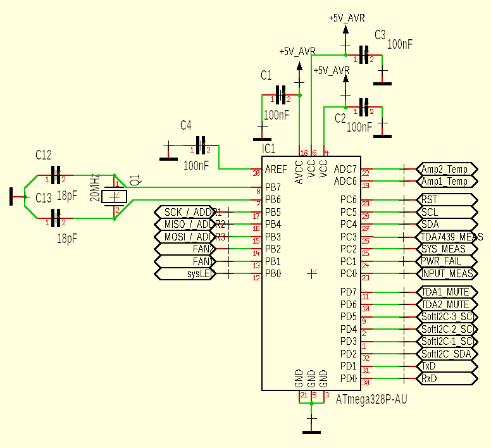Select the SDA net label
Screen dimensions: 491x448
point(447,225)
